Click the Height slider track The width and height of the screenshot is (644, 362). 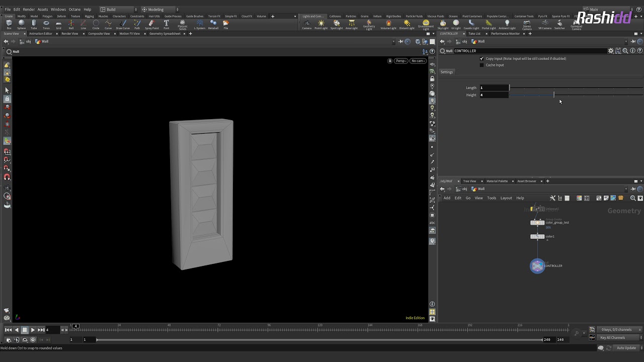pyautogui.click(x=576, y=95)
